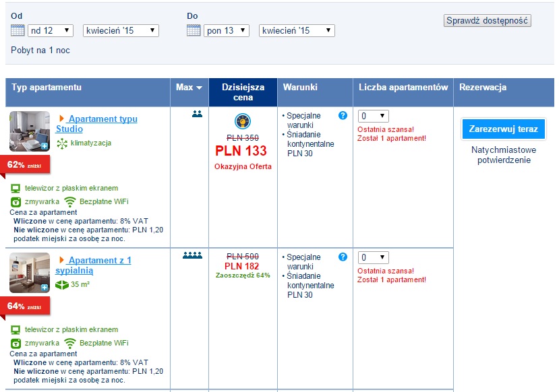
Task: Open the Studio apartment photo thumbnail
Action: pos(30,131)
